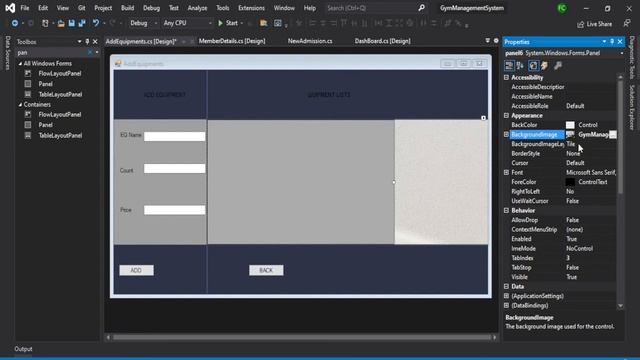This screenshot has height=360, width=640.
Task: Collapse the Containers toolbox group
Action: point(20,104)
